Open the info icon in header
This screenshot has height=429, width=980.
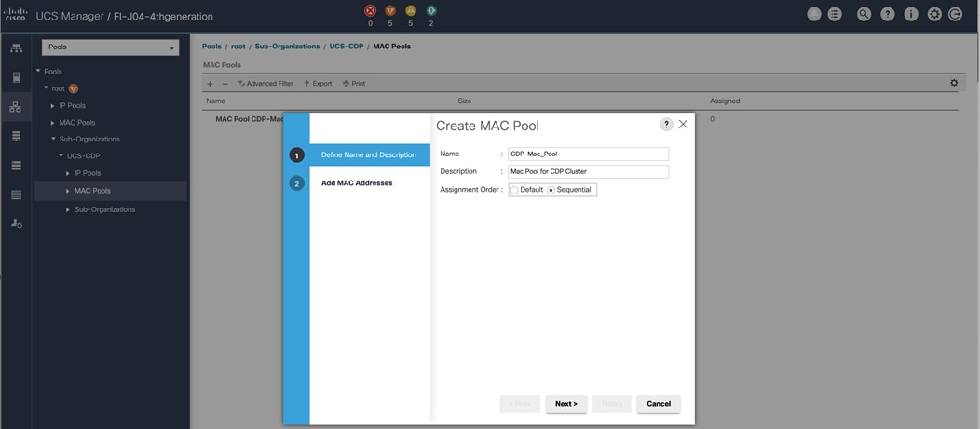click(x=911, y=14)
